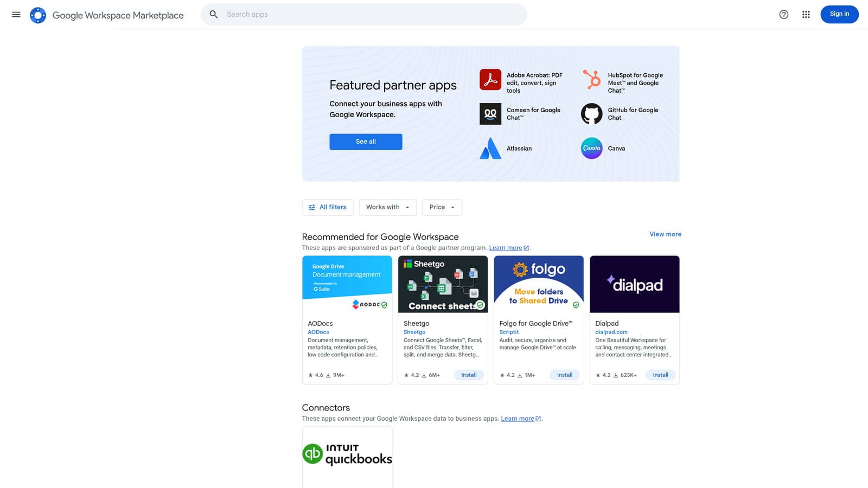Click AODocs developer name link
This screenshot has height=488, width=868.
[318, 332]
